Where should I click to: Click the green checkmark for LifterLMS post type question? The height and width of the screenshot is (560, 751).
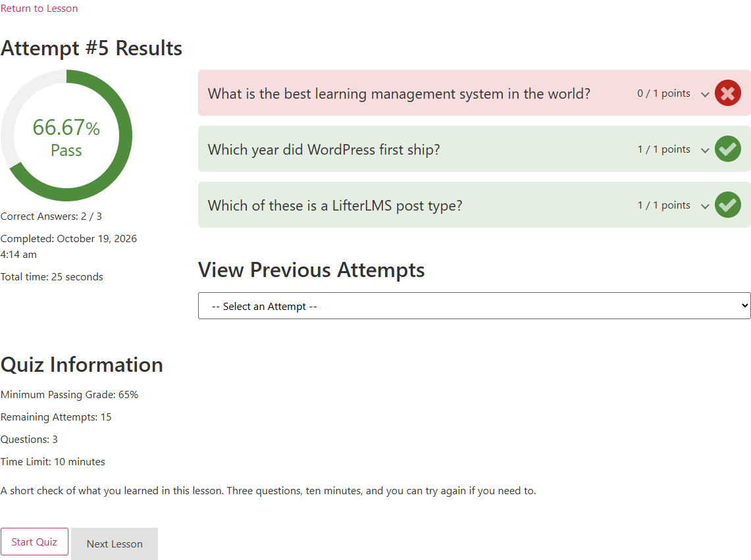727,205
